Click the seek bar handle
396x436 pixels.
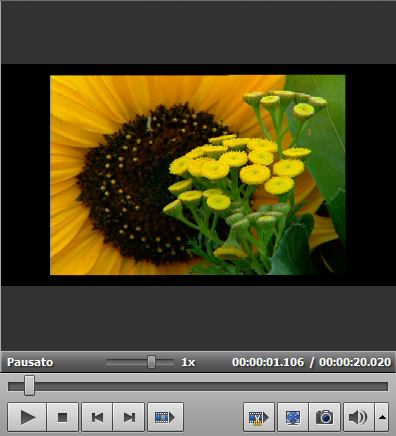[29, 386]
